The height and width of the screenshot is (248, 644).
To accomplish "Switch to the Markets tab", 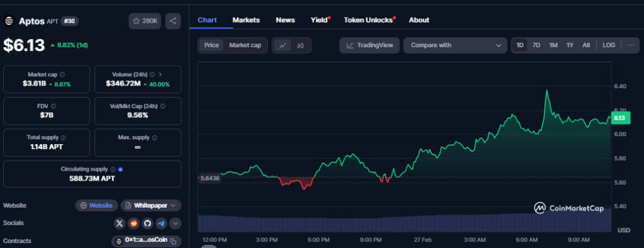I will pyautogui.click(x=246, y=20).
